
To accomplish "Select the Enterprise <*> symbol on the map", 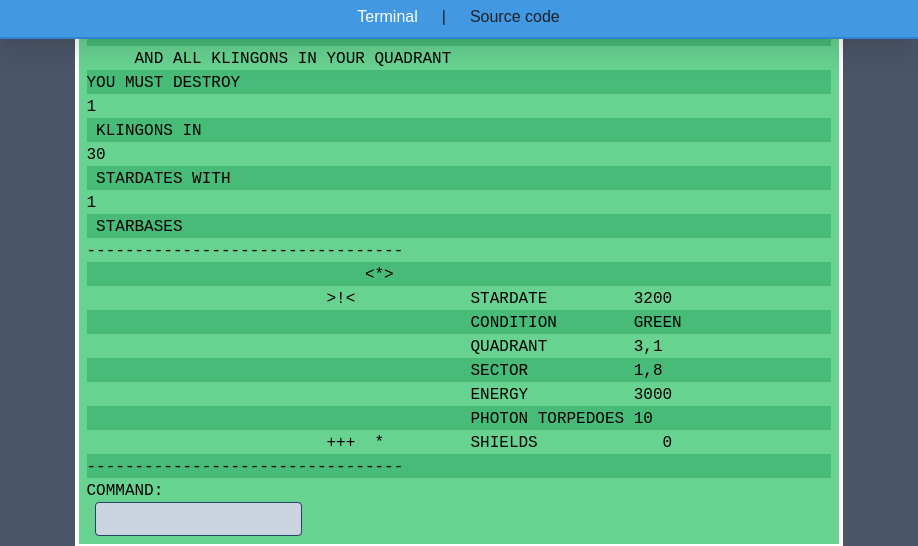I will [x=379, y=274].
